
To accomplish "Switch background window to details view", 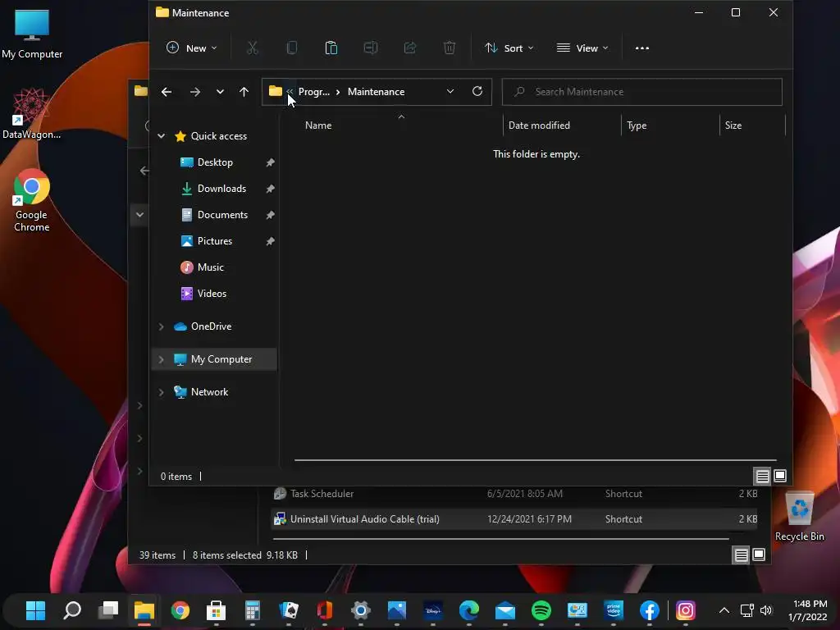I will pyautogui.click(x=741, y=555).
